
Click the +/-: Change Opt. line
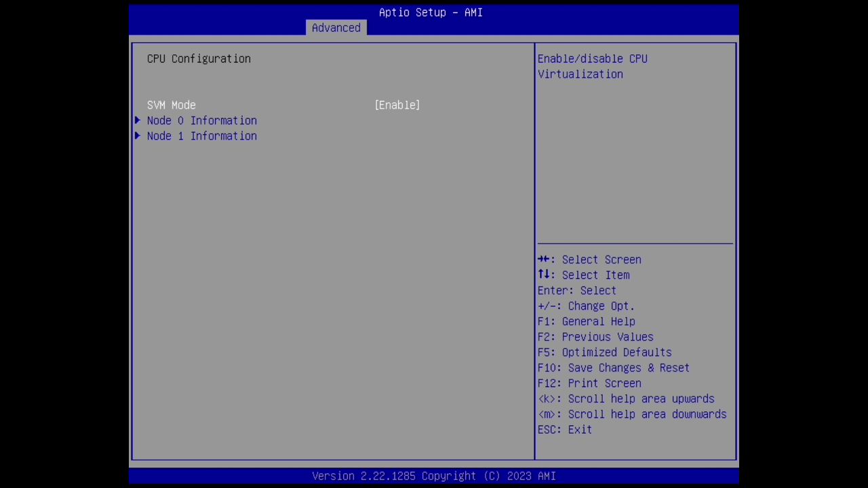point(587,306)
